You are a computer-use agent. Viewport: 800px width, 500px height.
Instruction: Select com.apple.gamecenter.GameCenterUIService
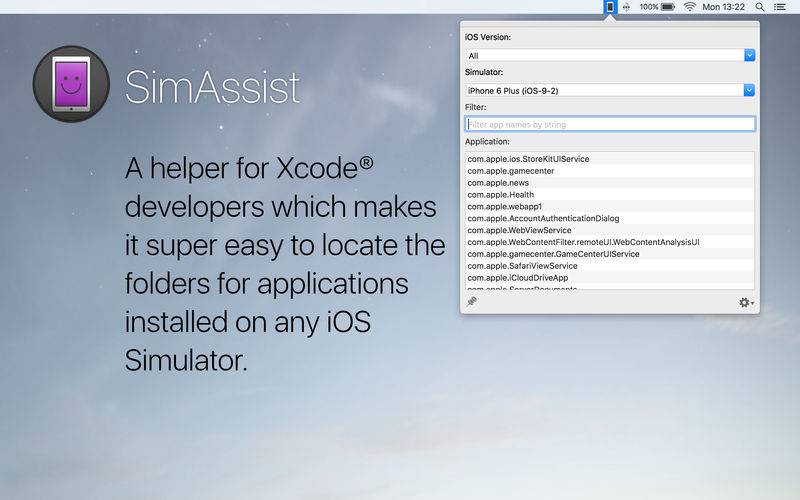[610, 254]
